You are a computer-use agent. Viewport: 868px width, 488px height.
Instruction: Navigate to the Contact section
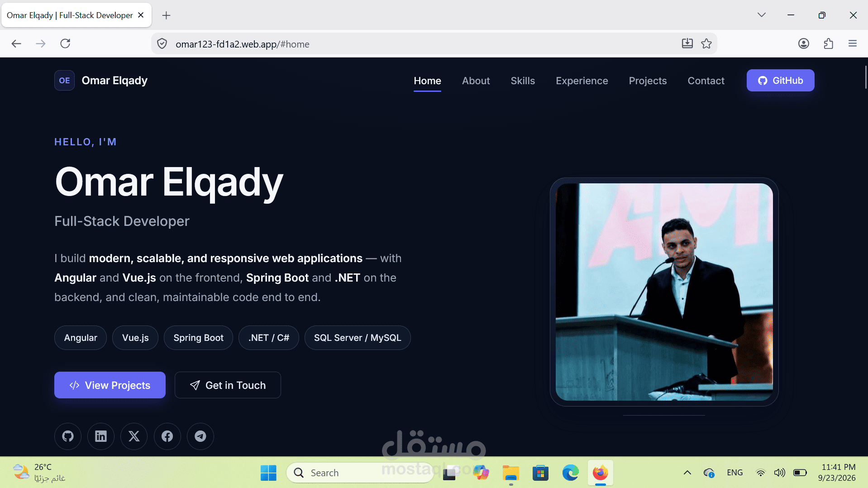(x=706, y=81)
